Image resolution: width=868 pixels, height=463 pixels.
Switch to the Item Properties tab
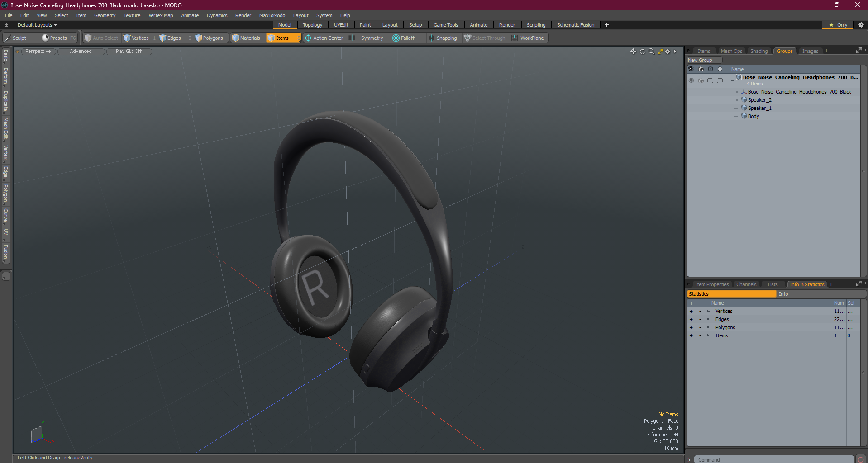711,284
